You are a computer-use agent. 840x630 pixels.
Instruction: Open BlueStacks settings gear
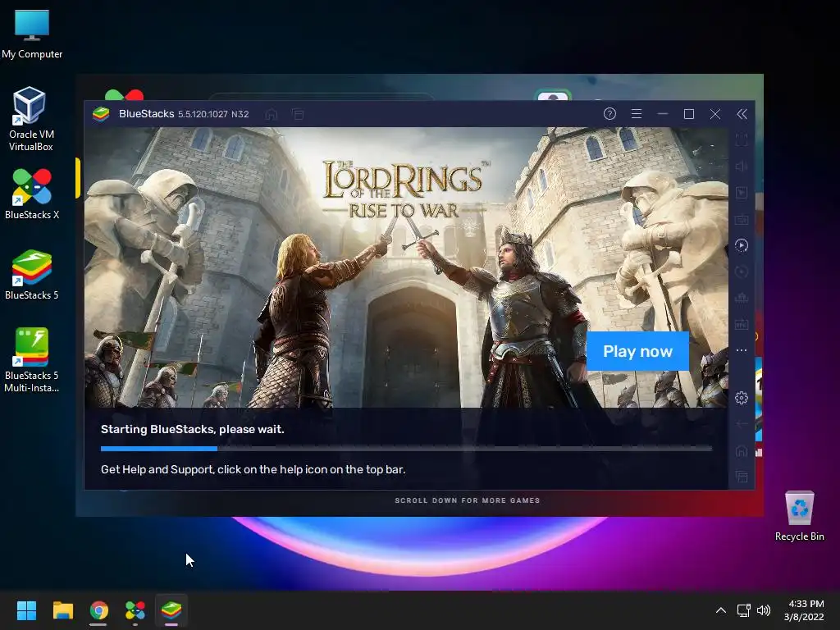pyautogui.click(x=742, y=398)
